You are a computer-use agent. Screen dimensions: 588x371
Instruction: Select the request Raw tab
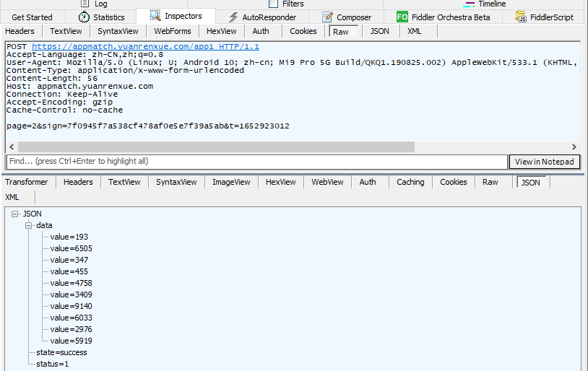point(344,32)
